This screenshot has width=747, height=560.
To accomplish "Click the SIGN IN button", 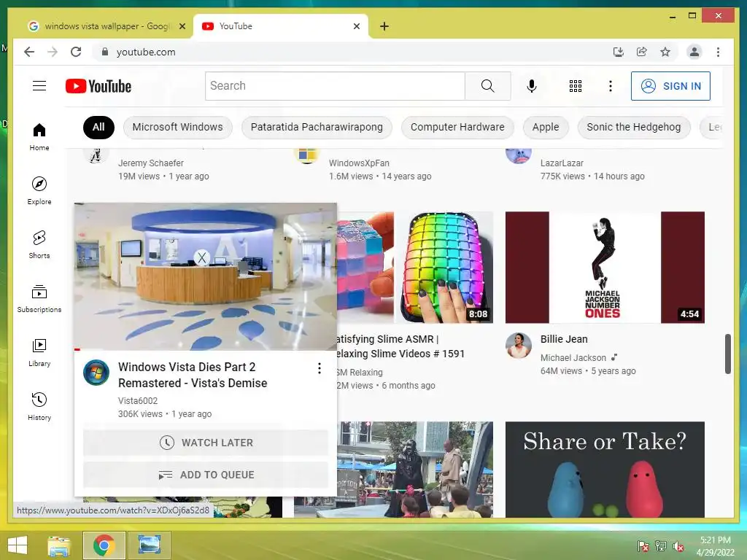I will click(x=670, y=86).
